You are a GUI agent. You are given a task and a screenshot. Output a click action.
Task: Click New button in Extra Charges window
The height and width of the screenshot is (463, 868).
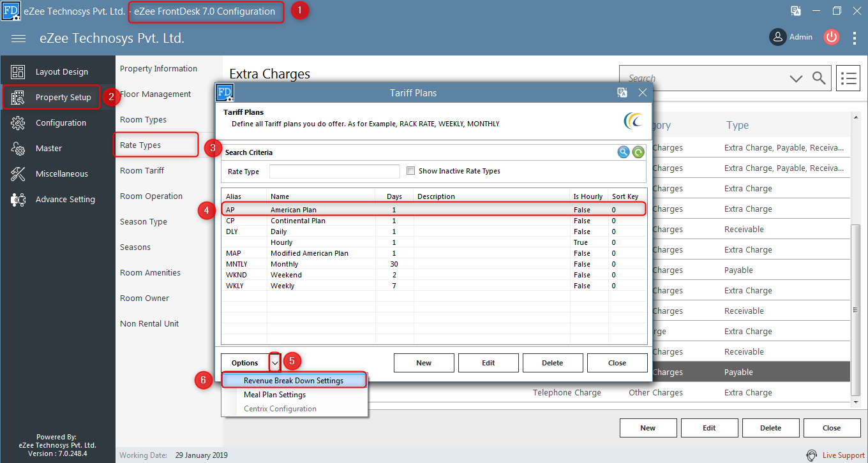pos(648,428)
